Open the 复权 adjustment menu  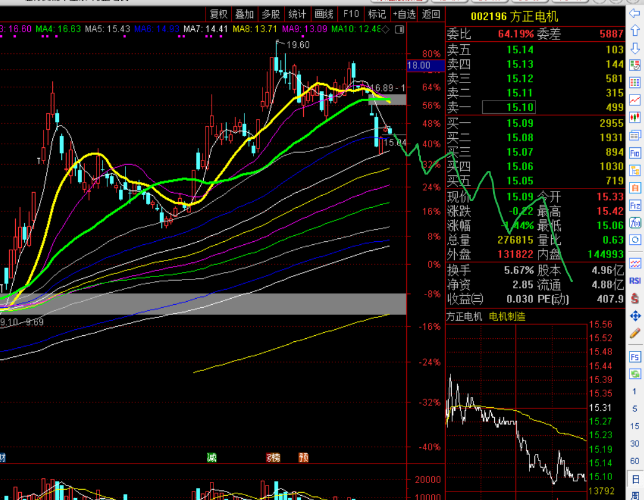[x=218, y=14]
